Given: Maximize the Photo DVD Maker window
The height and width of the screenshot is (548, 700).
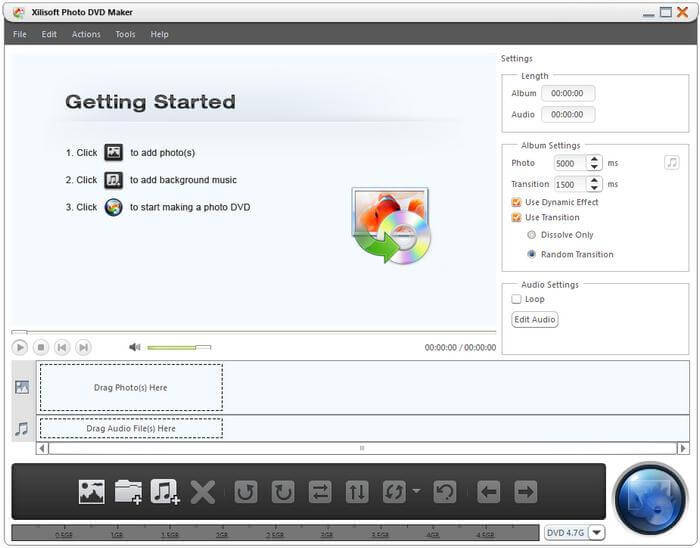Looking at the screenshot, I should pyautogui.click(x=666, y=12).
